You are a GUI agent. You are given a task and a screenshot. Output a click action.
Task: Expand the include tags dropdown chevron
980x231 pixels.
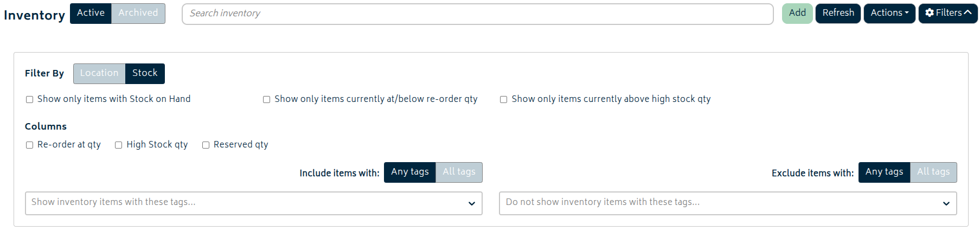tap(471, 203)
